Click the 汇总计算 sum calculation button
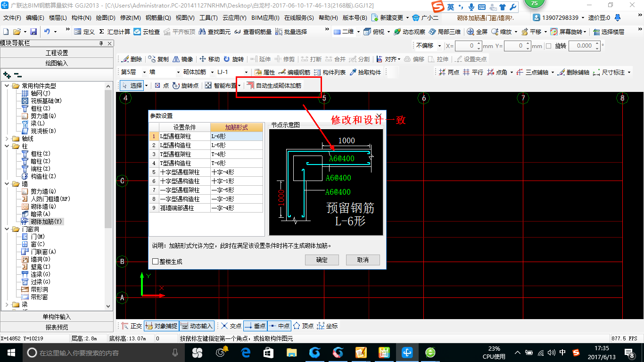The height and width of the screenshot is (362, 644). coord(114,32)
